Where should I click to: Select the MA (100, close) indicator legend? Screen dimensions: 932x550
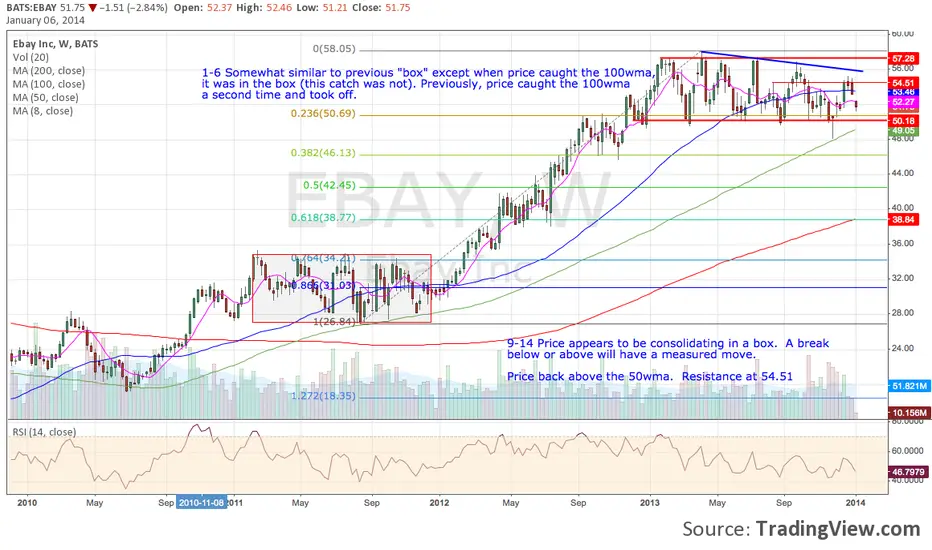(49, 84)
